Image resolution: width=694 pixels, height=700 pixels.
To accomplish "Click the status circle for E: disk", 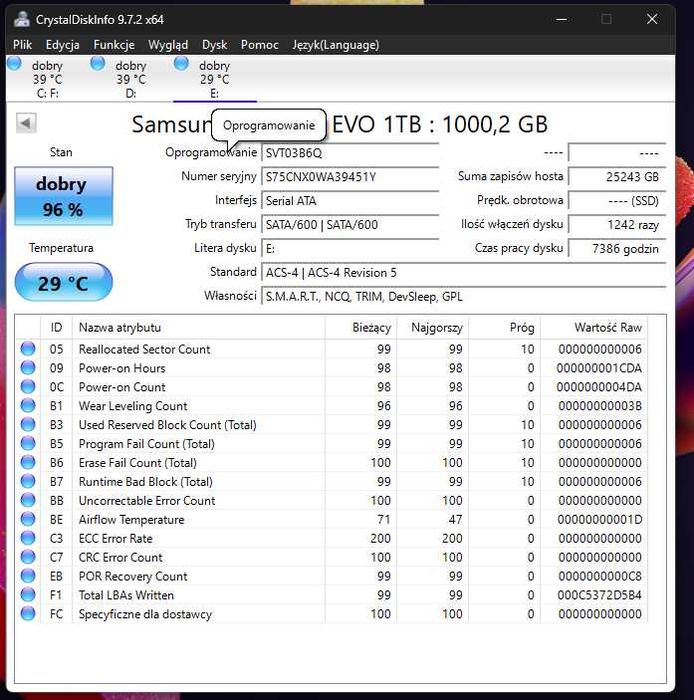I will coord(181,64).
